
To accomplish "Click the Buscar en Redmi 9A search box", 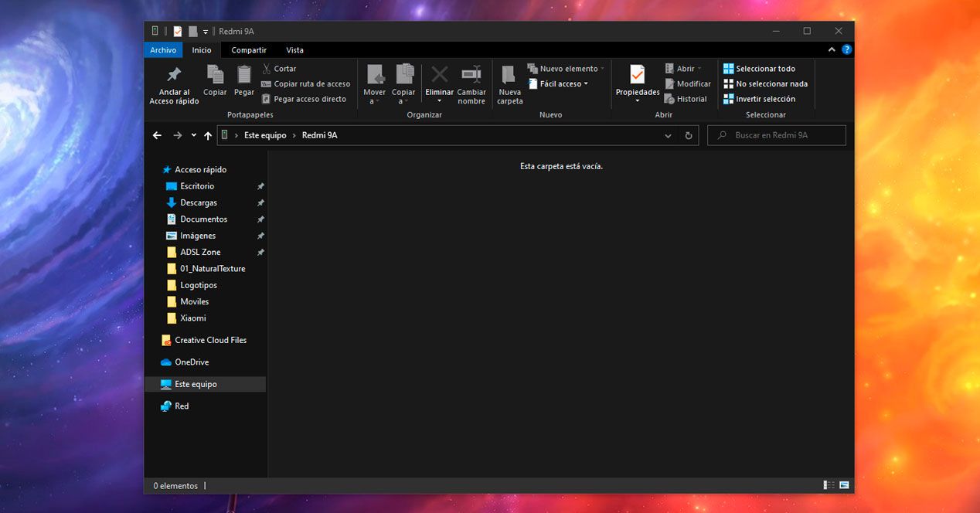I will click(777, 135).
